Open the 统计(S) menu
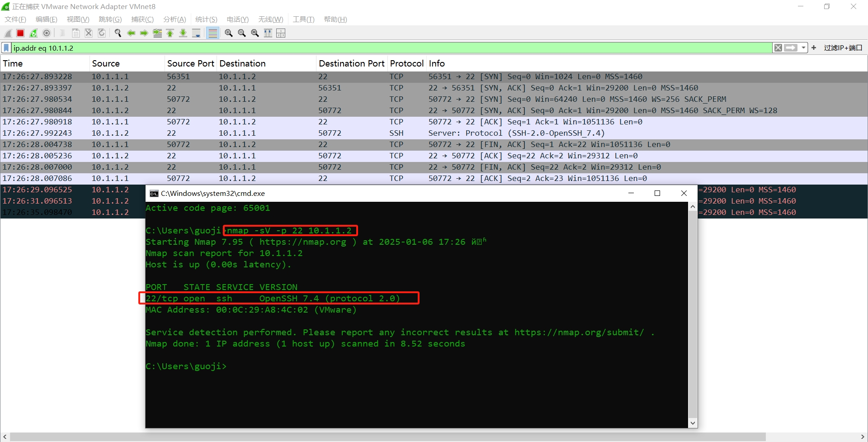Image resolution: width=868 pixels, height=442 pixels. tap(206, 19)
